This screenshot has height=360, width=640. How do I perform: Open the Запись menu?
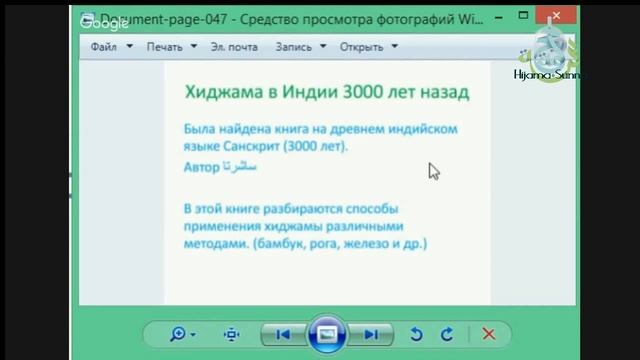tap(293, 47)
